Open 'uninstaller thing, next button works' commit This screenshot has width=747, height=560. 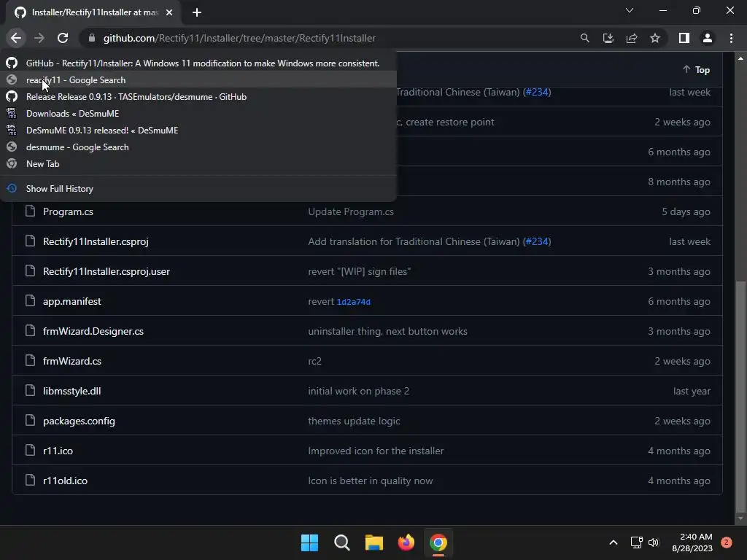[x=388, y=331]
